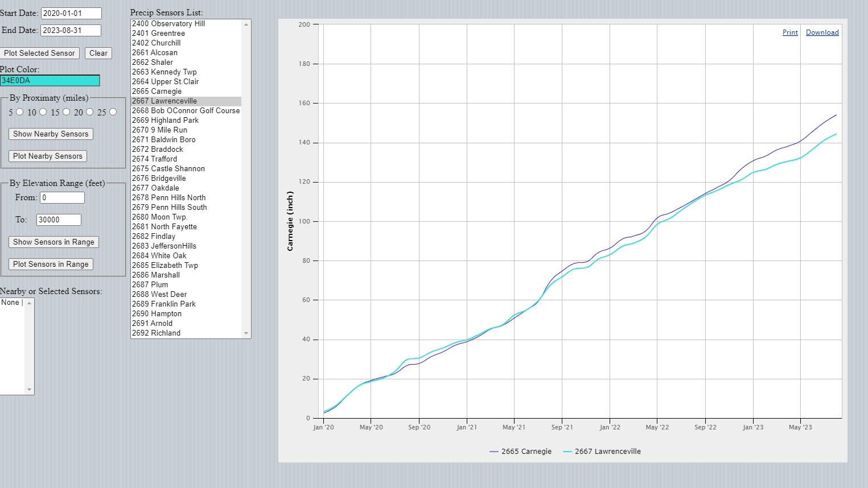Image resolution: width=868 pixels, height=488 pixels.
Task: Open the Download chart link
Action: (822, 32)
